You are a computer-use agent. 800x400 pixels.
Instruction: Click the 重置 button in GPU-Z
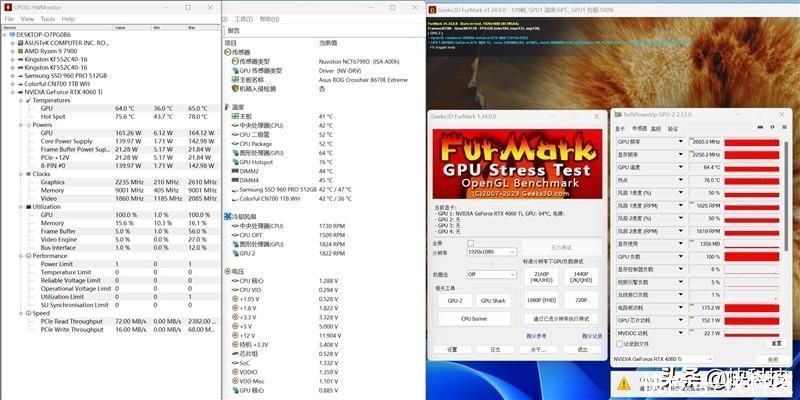pyautogui.click(x=776, y=344)
